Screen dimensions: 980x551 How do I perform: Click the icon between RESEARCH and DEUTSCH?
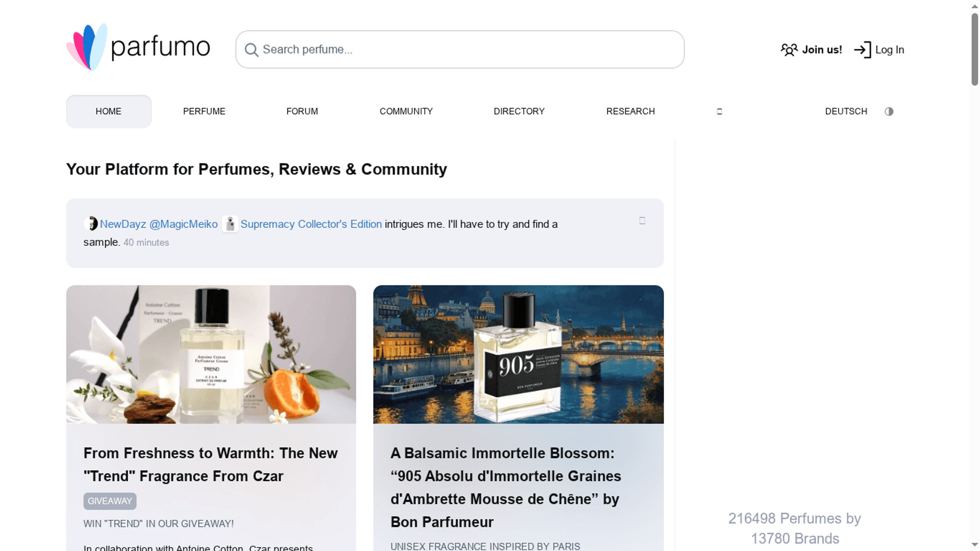point(720,111)
